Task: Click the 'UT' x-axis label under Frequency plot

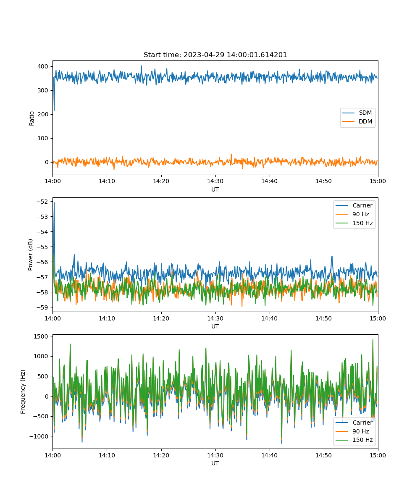Action: [x=215, y=463]
